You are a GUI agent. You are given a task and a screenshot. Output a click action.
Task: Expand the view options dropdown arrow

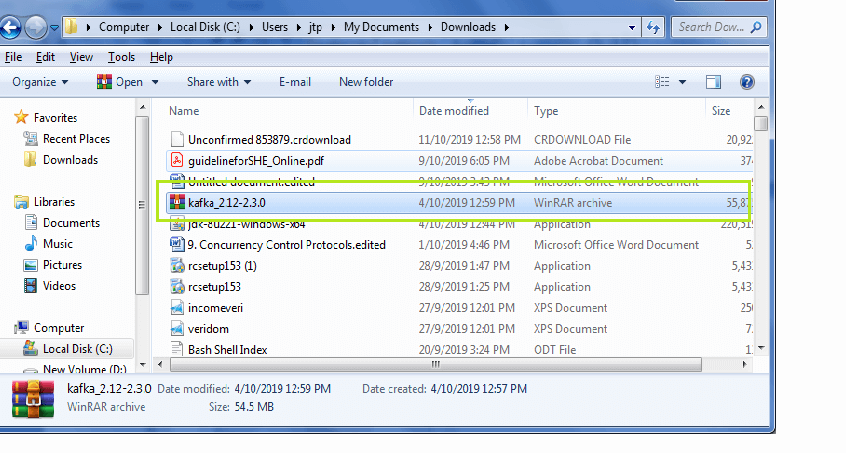click(x=683, y=82)
